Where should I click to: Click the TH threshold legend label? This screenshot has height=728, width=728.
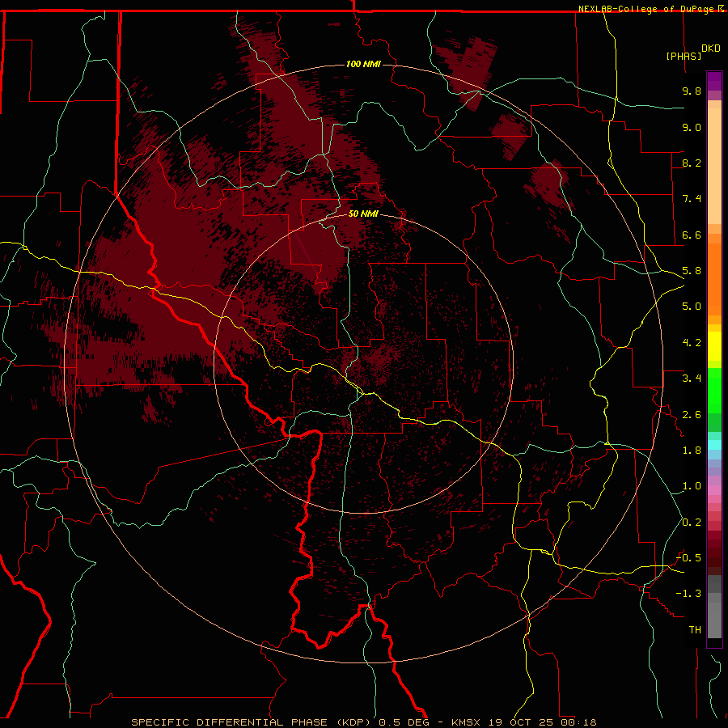pos(695,630)
